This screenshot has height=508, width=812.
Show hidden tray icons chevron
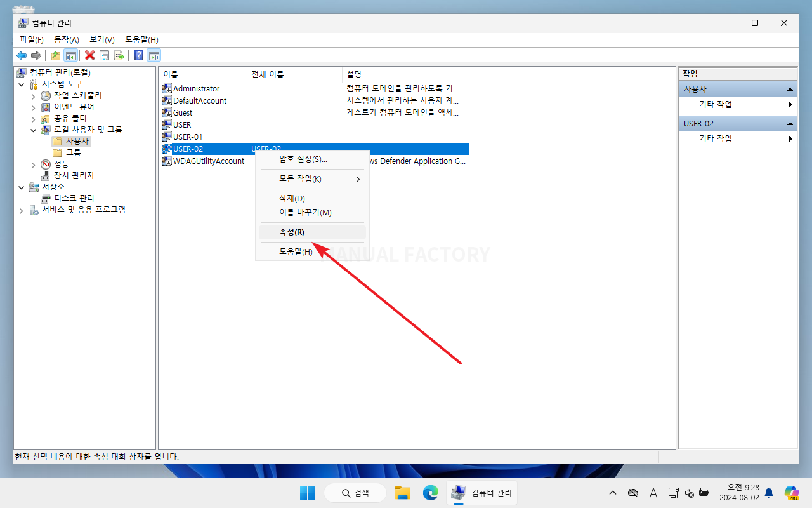612,493
